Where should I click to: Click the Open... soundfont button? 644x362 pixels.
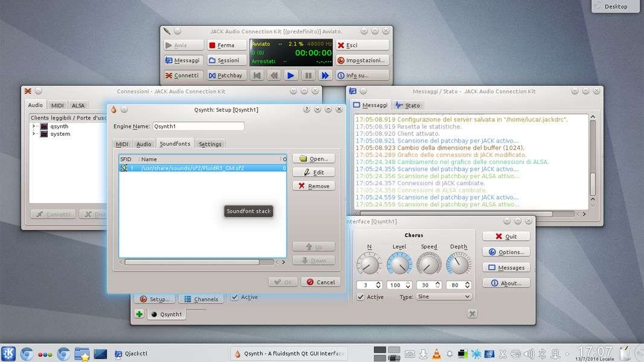tap(313, 159)
